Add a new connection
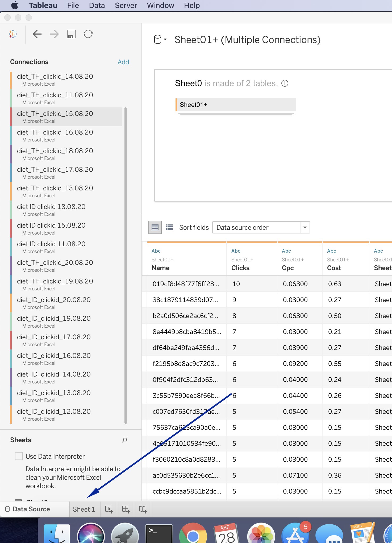 (123, 62)
